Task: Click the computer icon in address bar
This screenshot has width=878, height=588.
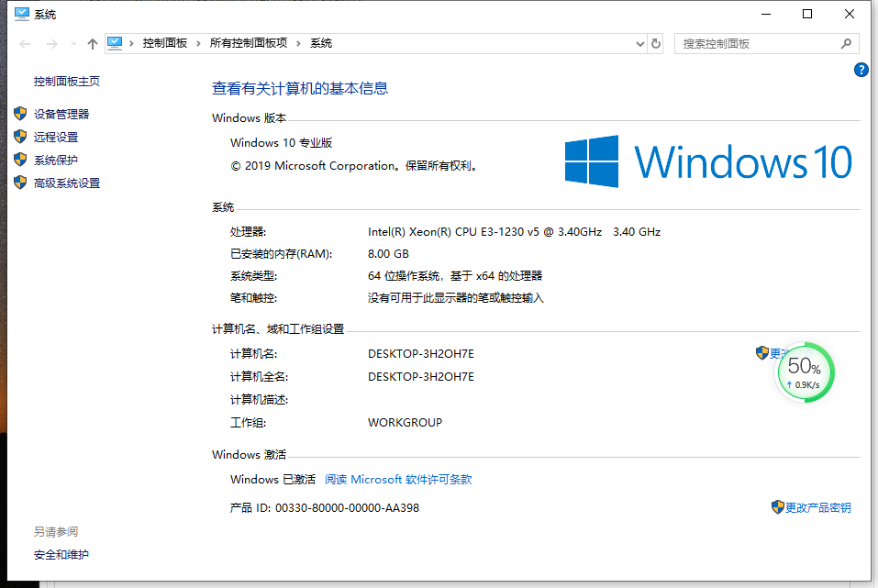Action: pyautogui.click(x=115, y=43)
